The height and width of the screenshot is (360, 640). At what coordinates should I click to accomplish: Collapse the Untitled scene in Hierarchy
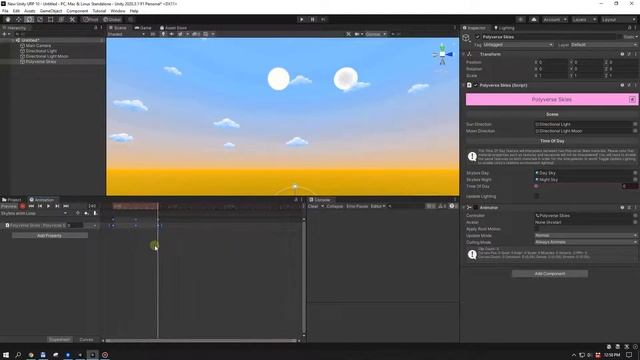click(x=13, y=40)
